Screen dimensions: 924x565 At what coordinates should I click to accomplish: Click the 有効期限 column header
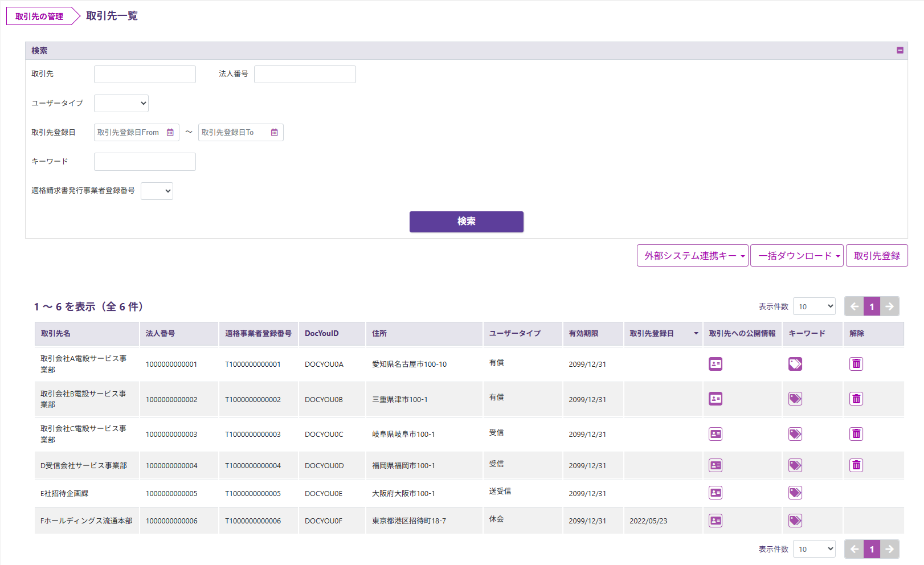pyautogui.click(x=593, y=333)
